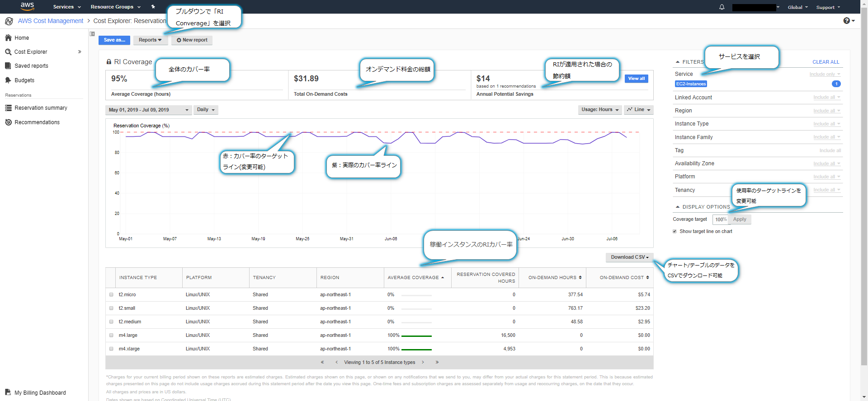Select the m4.xlarge row checkbox
Image resolution: width=868 pixels, height=401 pixels.
click(111, 349)
